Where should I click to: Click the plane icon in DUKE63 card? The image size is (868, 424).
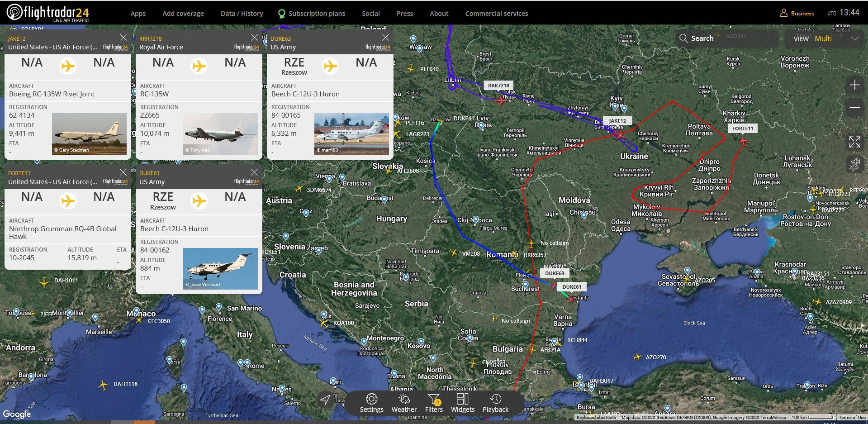(x=330, y=66)
